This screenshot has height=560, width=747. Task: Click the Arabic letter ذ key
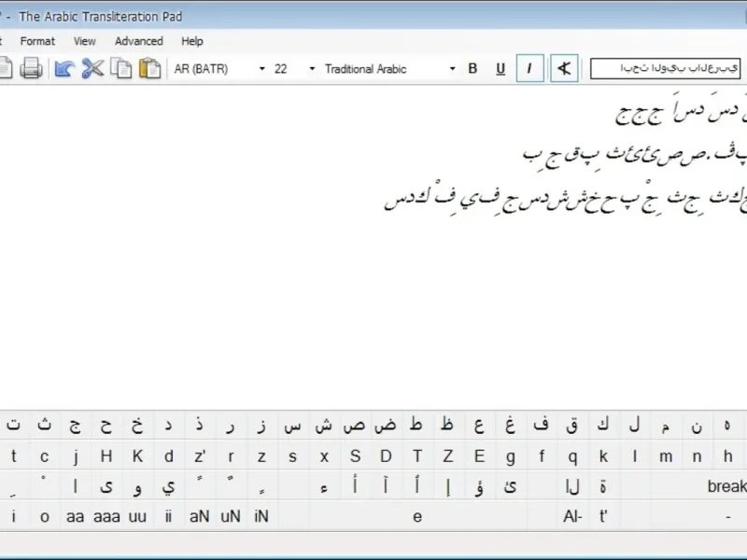[x=200, y=425]
